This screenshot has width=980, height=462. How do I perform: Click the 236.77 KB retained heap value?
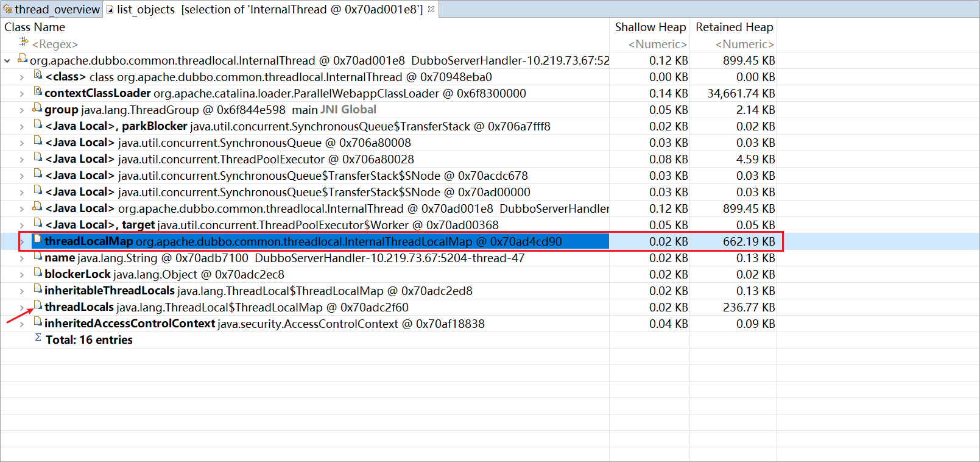click(x=749, y=307)
